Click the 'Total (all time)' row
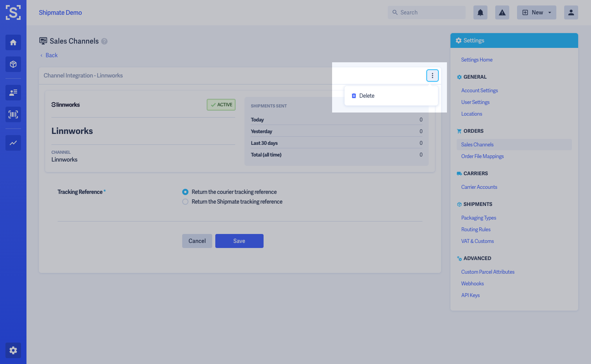Screen dimensions: 591x364 pyautogui.click(x=336, y=155)
